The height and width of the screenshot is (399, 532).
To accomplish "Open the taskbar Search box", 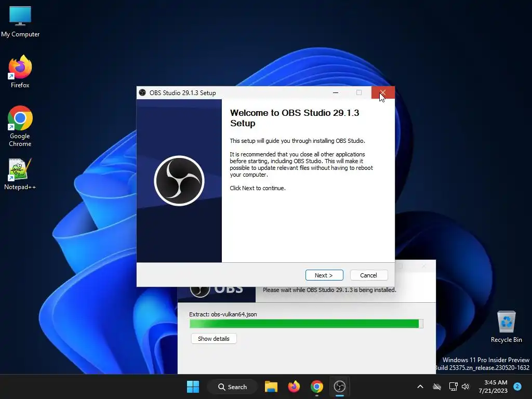I will click(x=232, y=387).
